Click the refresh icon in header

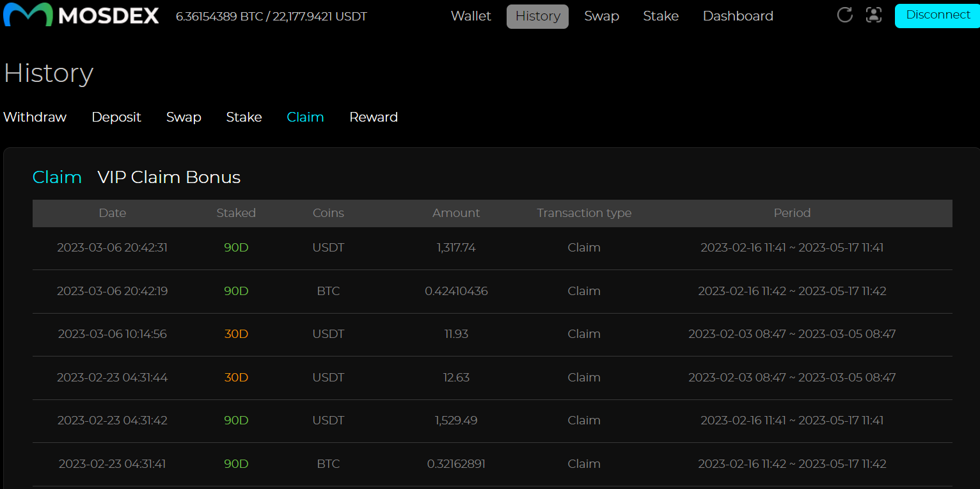(x=845, y=15)
